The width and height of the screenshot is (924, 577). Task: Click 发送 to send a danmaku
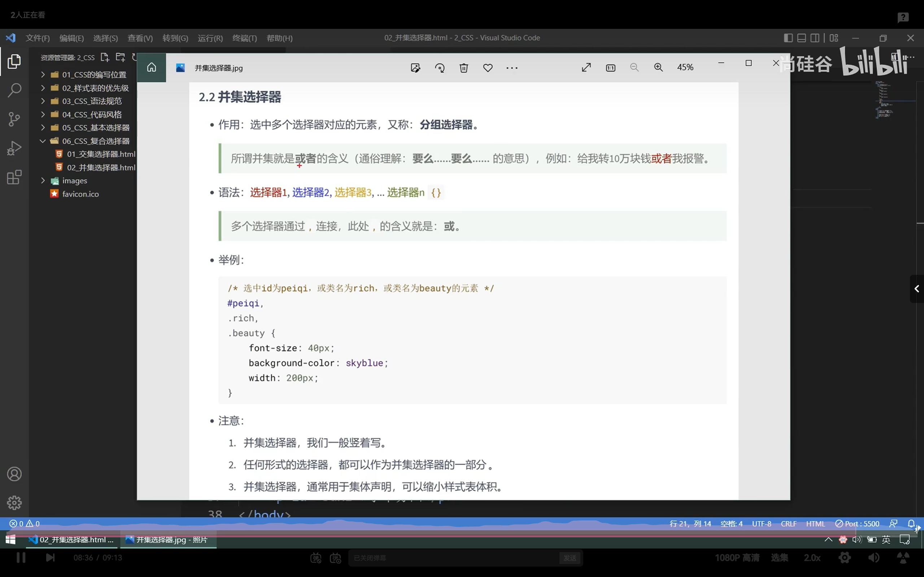[569, 558]
